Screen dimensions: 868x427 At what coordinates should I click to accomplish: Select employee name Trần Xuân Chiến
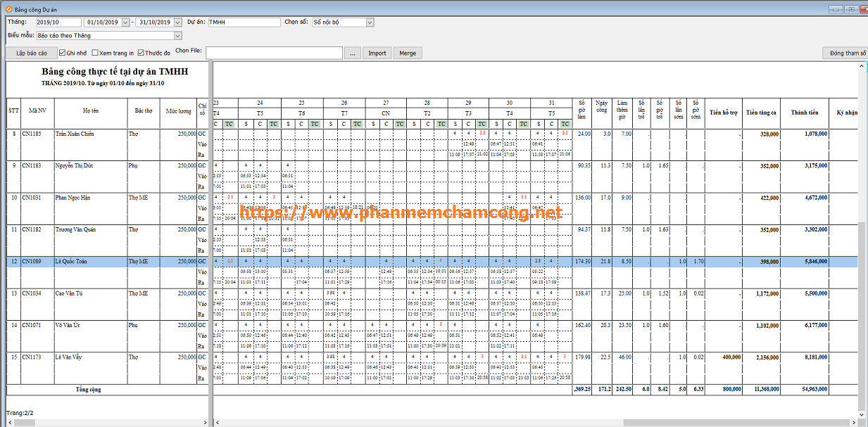pos(75,134)
